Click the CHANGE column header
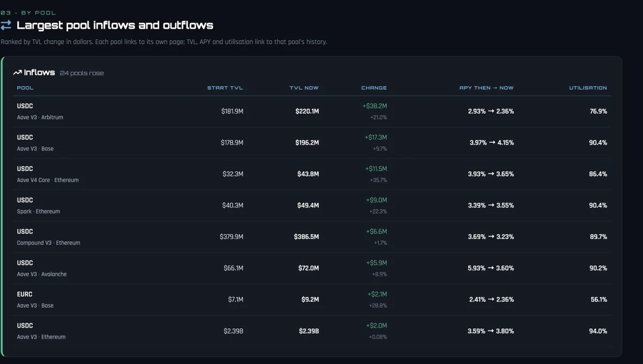This screenshot has width=643, height=364. (374, 88)
